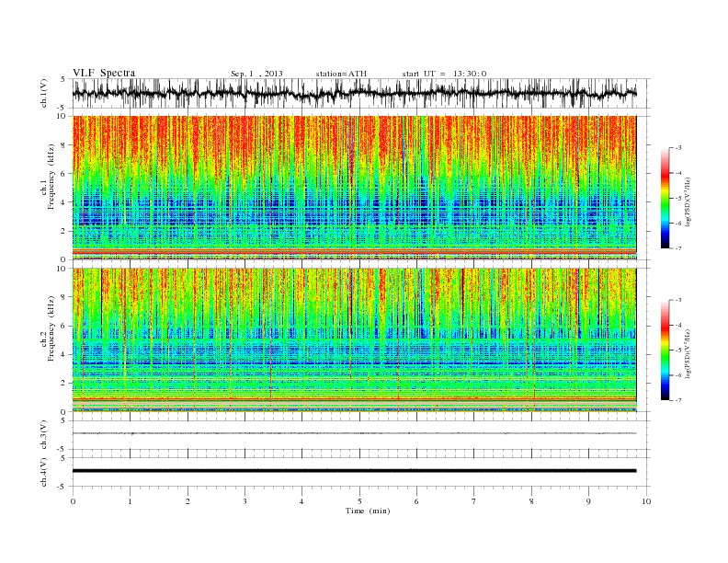Click the 'ch.3(V)' axis label

tap(43, 435)
